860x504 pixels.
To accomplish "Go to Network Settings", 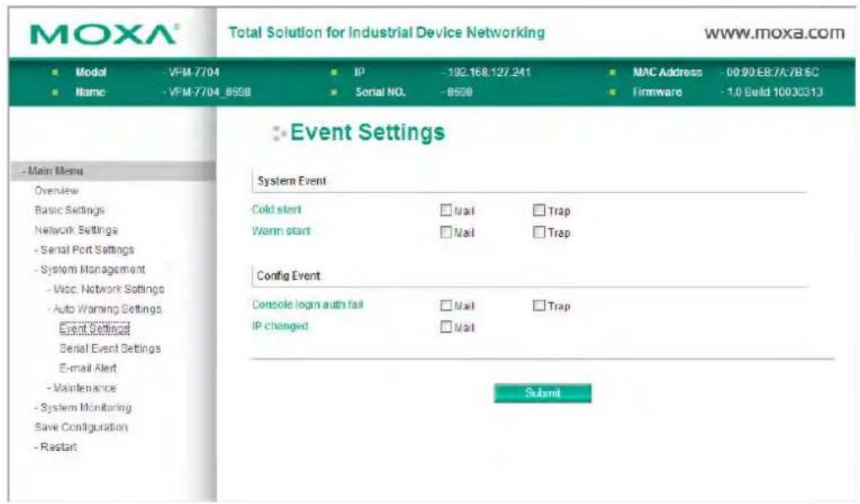I will 76,230.
